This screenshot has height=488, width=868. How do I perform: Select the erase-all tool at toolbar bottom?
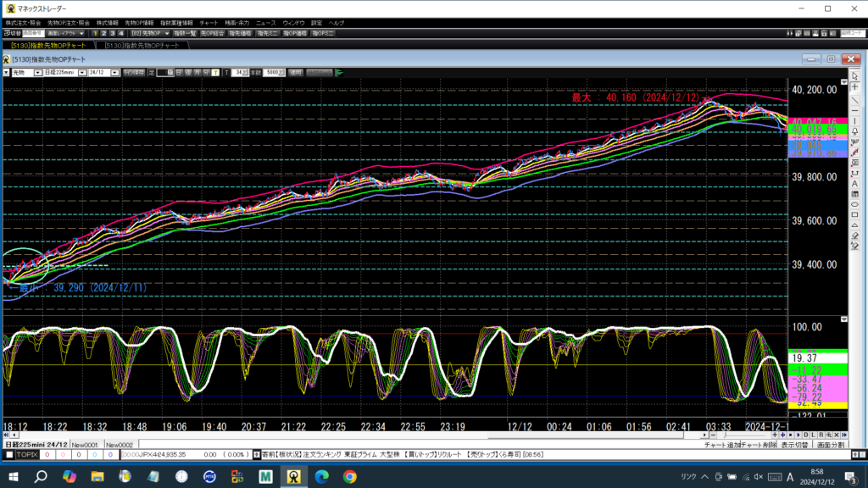point(854,247)
